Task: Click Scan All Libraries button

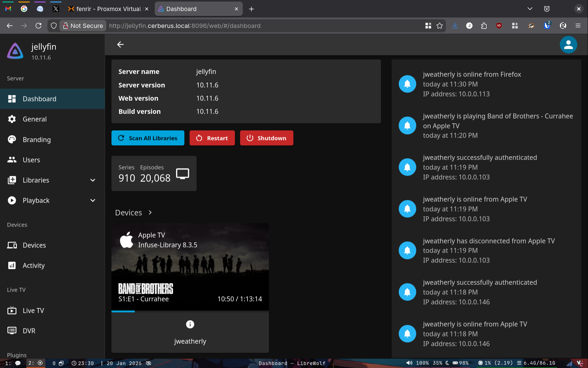Action: 148,138
